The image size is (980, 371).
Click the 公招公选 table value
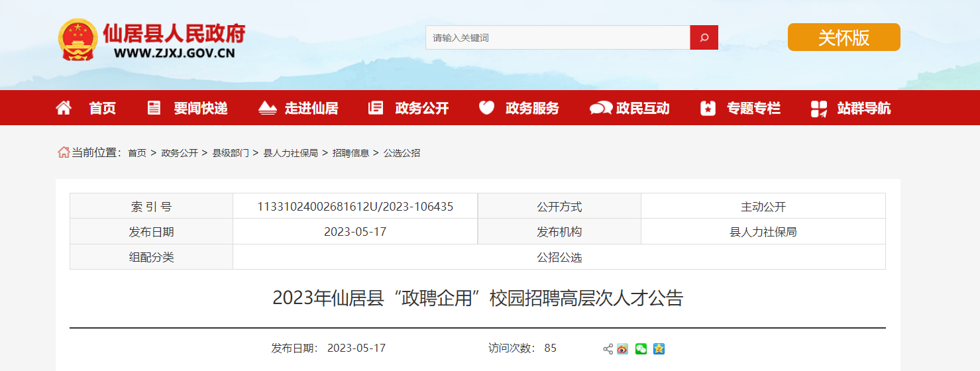(559, 258)
